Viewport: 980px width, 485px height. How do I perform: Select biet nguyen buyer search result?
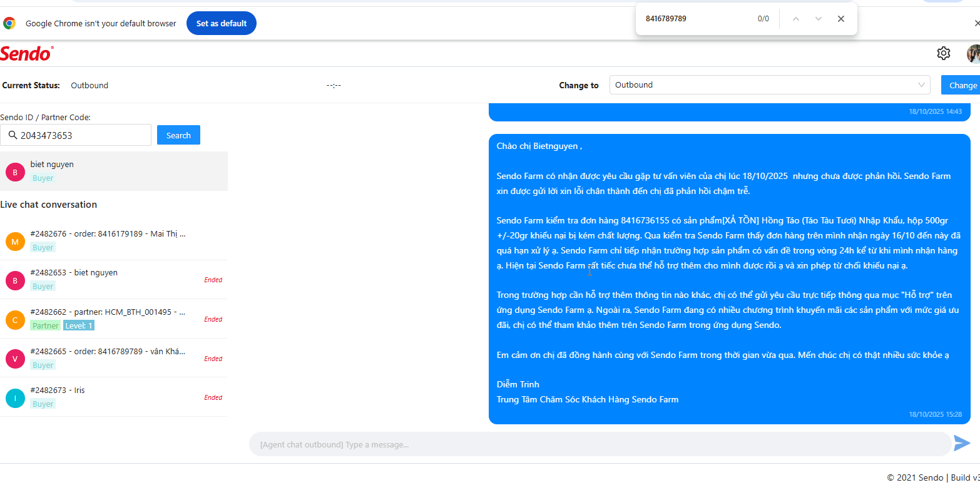[114, 171]
